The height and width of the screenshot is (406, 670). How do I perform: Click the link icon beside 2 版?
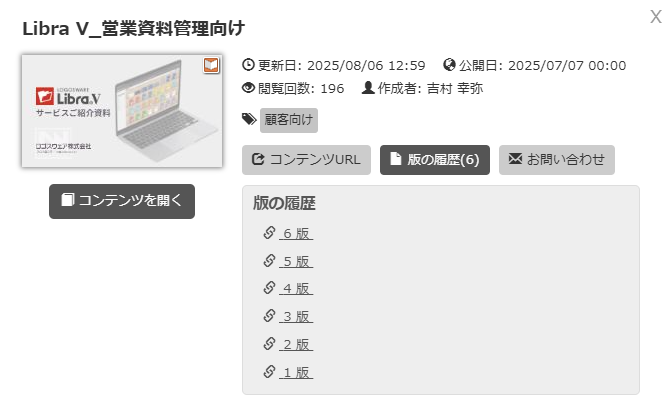pyautogui.click(x=269, y=344)
